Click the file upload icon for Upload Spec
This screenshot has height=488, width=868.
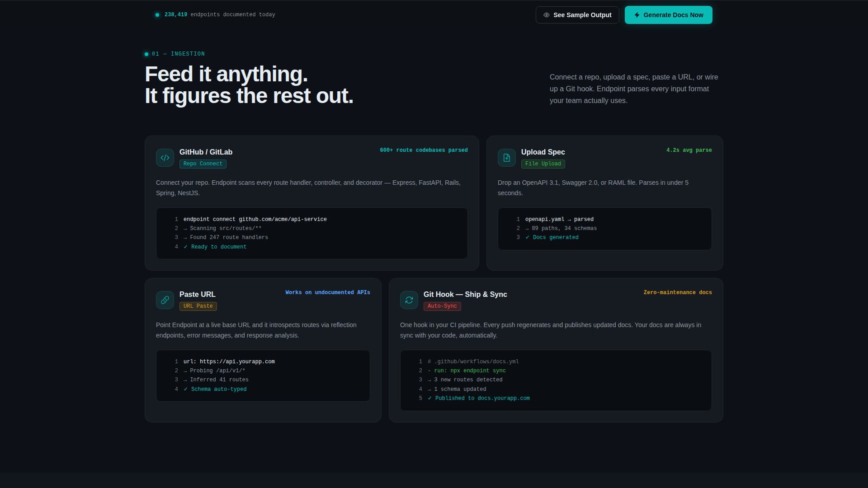pos(507,158)
